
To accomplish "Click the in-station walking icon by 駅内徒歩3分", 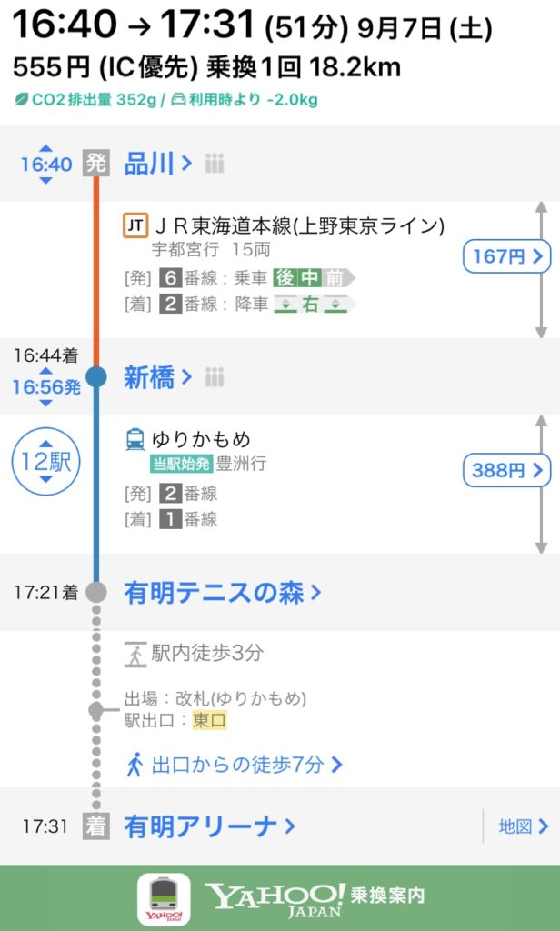I will coord(135,653).
